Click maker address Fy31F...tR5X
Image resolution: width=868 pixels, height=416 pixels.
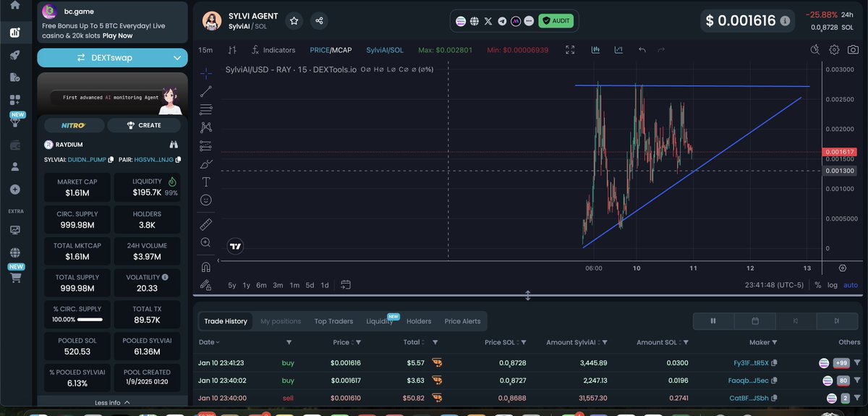(x=752, y=362)
